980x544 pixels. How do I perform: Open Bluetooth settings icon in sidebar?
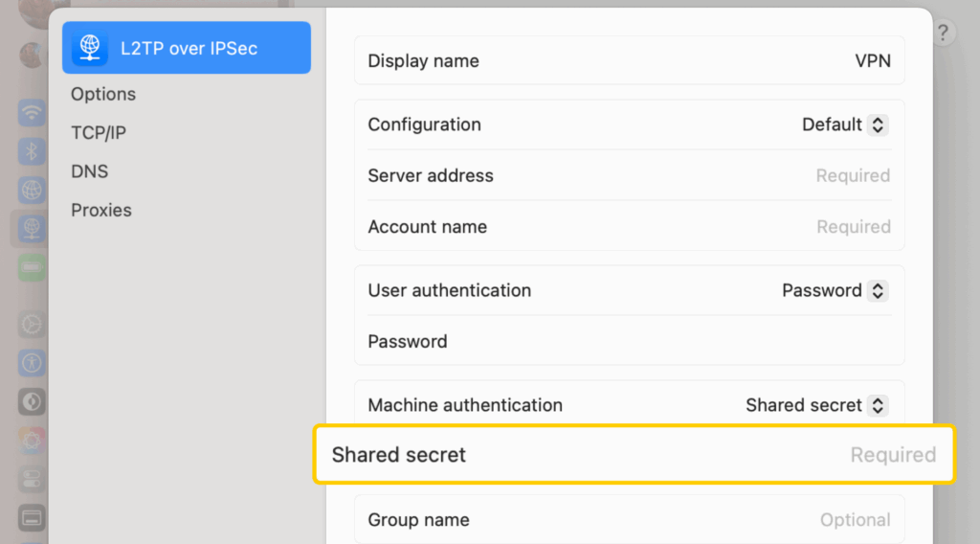33,151
